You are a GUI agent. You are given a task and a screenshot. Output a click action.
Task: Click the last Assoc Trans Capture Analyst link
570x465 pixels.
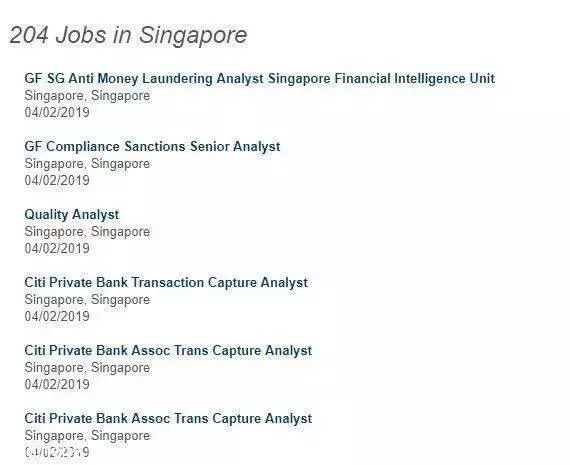pos(168,419)
